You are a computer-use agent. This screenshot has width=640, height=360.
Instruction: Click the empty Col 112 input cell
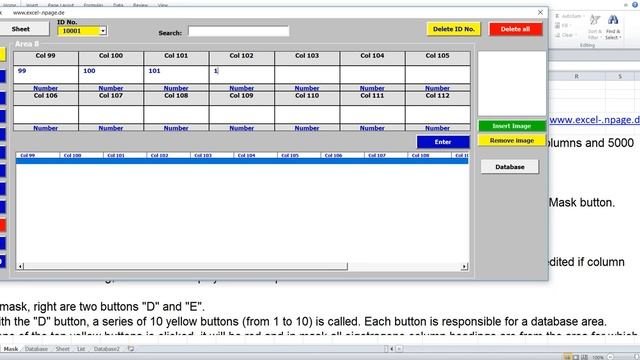438,115
